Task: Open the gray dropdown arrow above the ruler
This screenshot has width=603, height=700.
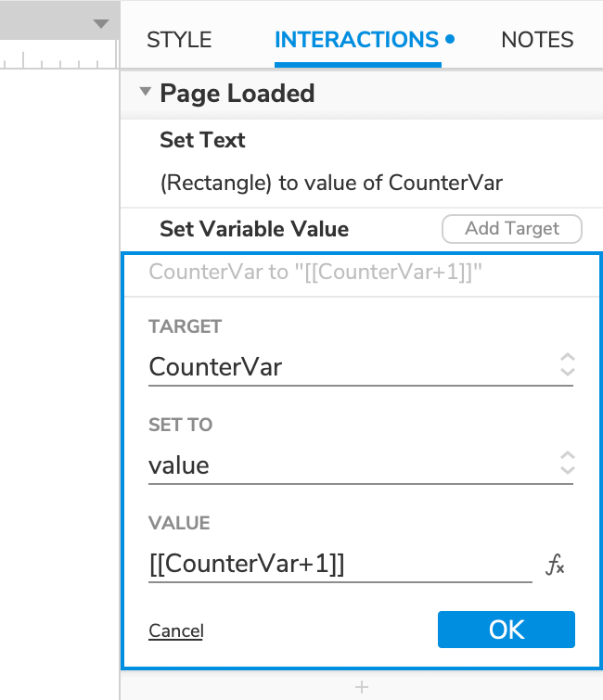Action: (x=101, y=24)
